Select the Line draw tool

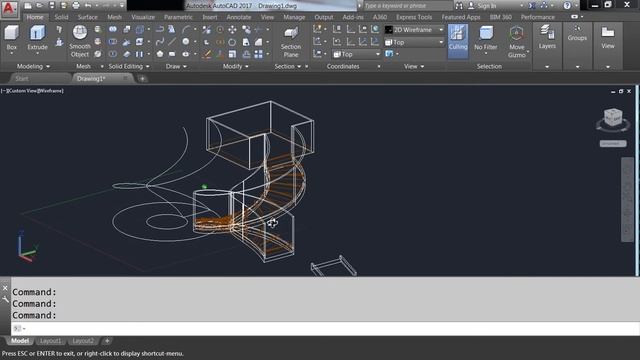click(173, 42)
